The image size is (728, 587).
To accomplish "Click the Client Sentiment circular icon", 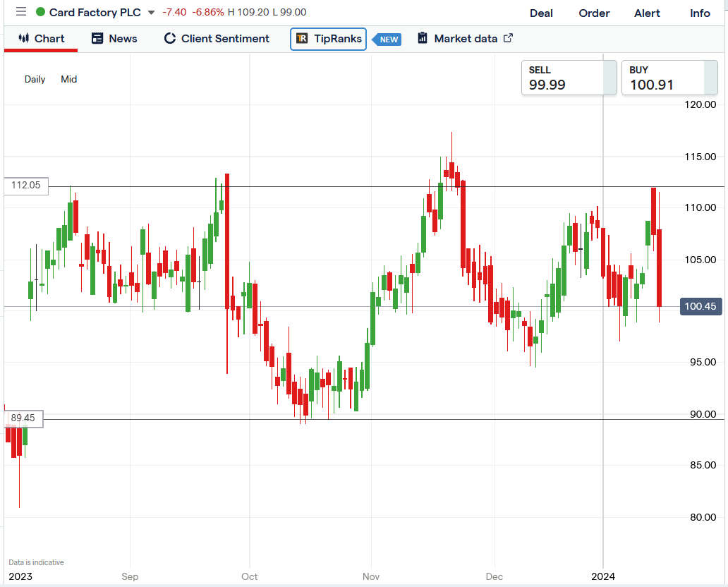I will point(169,38).
